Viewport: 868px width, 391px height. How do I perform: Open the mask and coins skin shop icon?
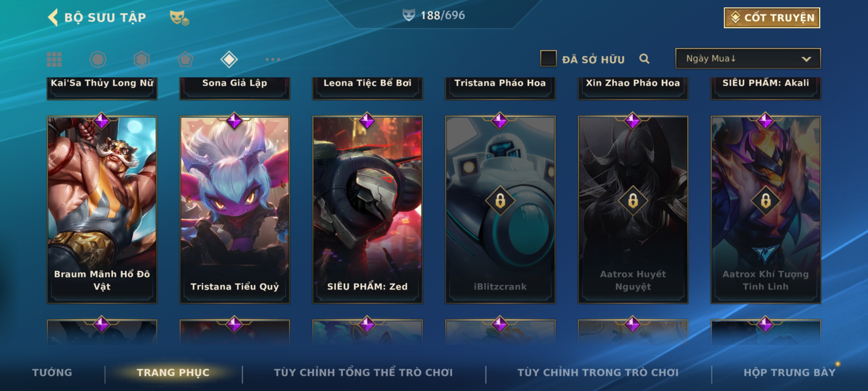[x=179, y=17]
